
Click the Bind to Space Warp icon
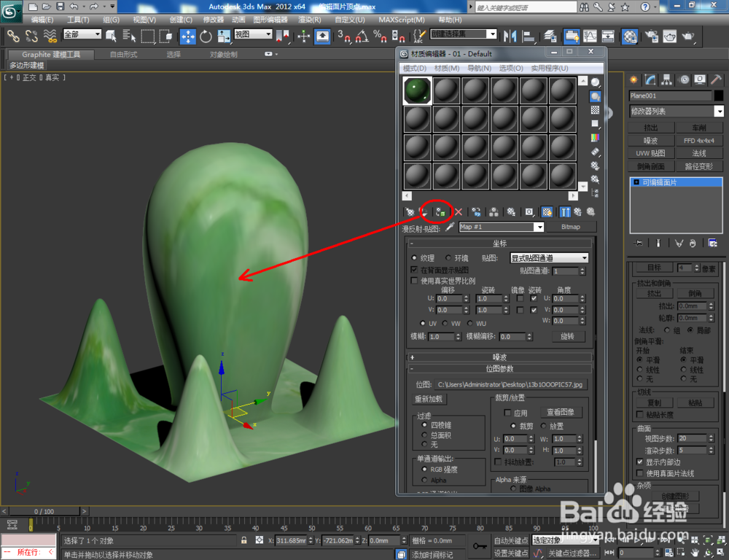[50, 36]
